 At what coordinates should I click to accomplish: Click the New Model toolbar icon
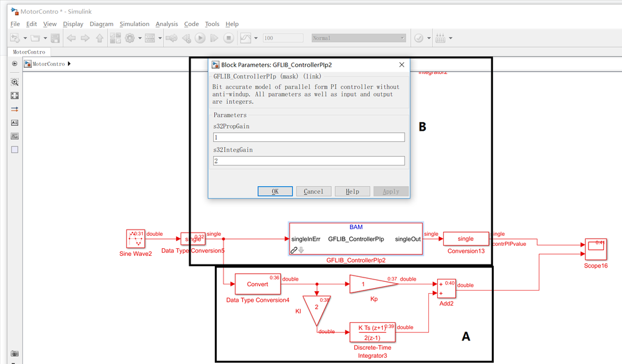pyautogui.click(x=15, y=38)
